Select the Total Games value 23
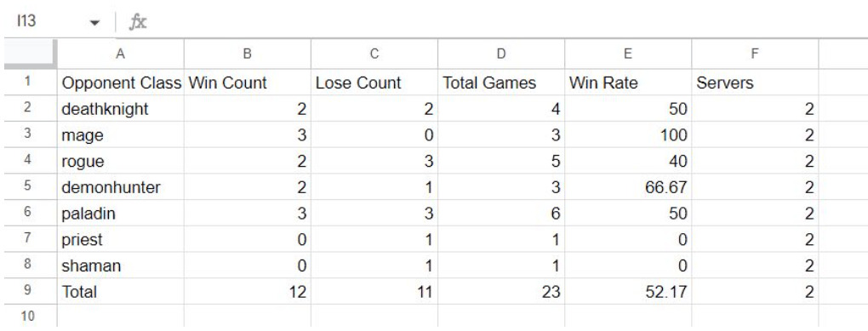868x331 pixels. point(501,292)
